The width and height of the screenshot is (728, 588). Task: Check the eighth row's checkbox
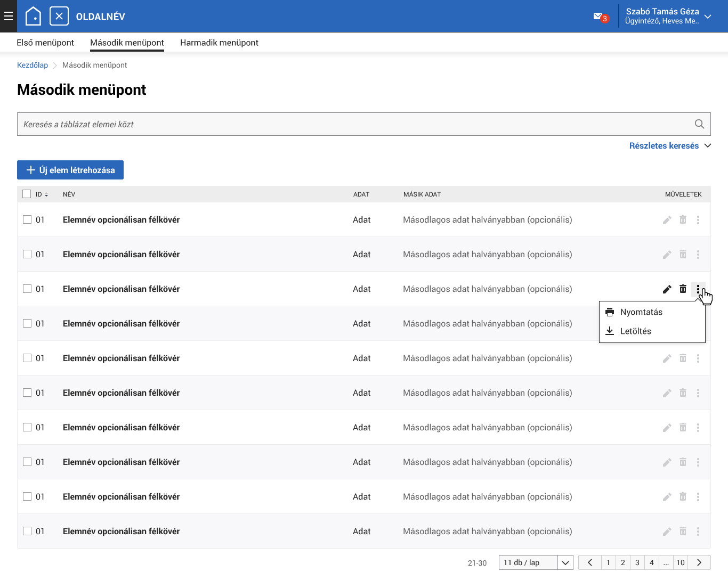(x=27, y=462)
